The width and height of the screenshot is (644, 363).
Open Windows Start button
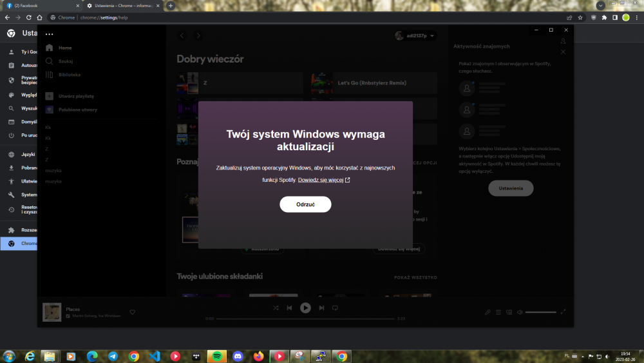click(8, 356)
